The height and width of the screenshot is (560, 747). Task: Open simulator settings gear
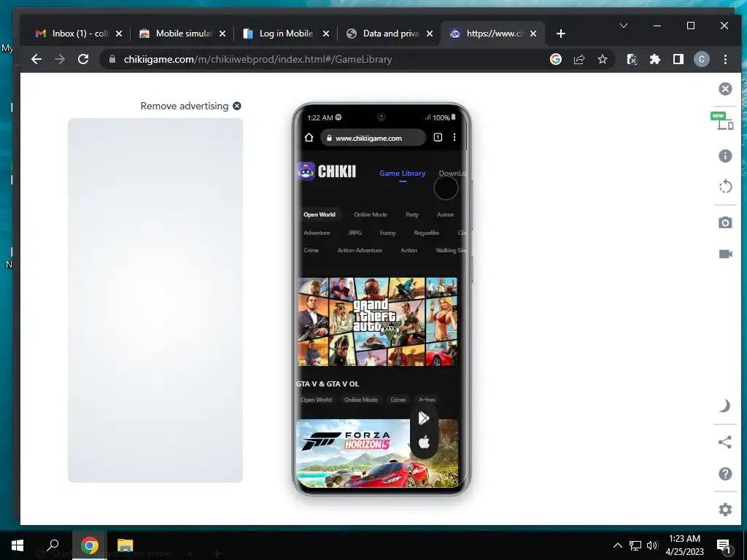click(725, 510)
